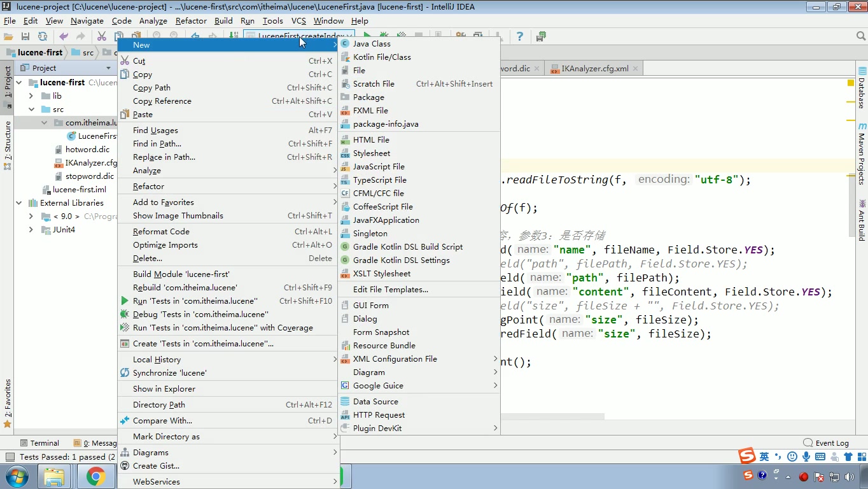Click the Action Center flag tray icon
This screenshot has height=489, width=868.
click(x=819, y=476)
